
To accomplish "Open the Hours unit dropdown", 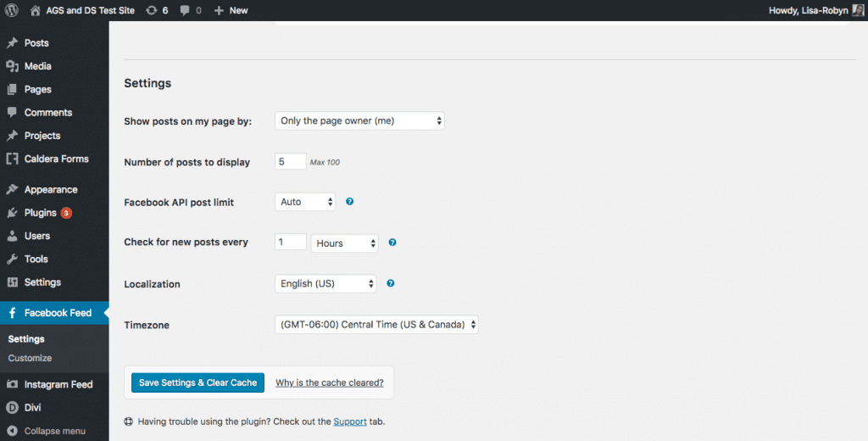I will click(344, 243).
